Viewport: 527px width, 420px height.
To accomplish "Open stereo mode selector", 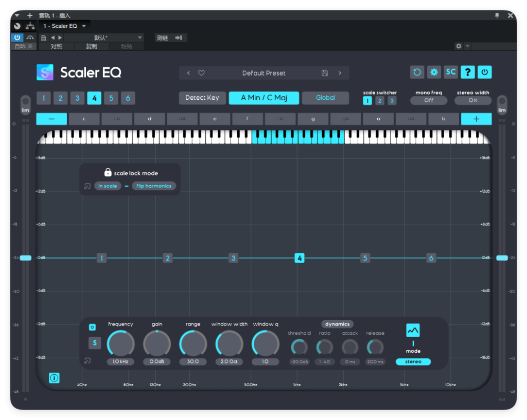I will tap(413, 361).
